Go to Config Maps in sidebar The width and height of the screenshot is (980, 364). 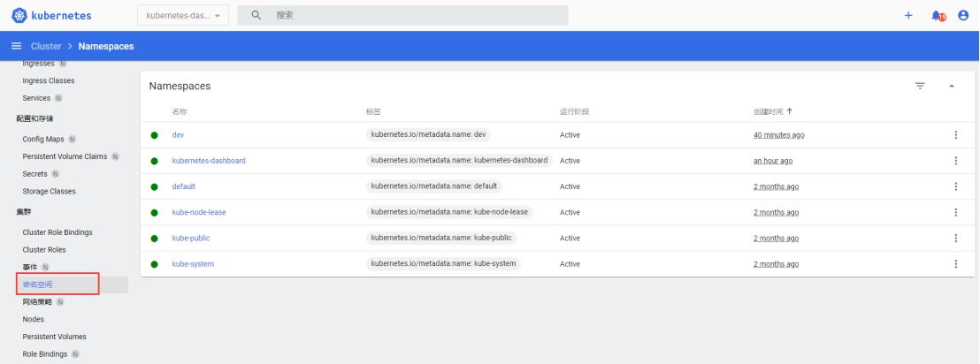43,140
